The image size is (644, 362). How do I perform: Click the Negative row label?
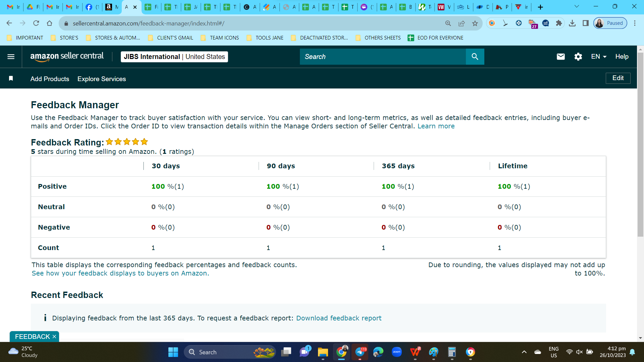54,227
